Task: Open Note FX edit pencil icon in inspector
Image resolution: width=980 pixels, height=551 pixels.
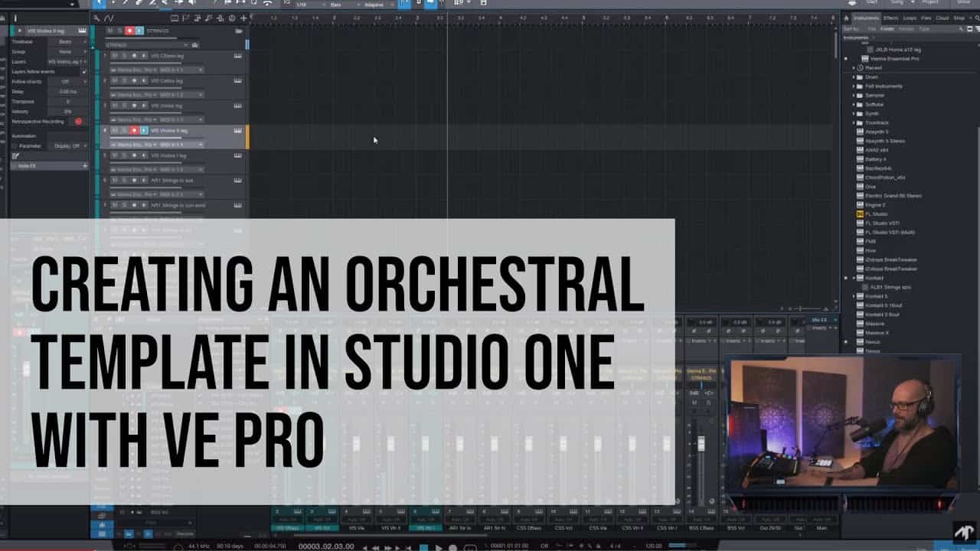Action: coord(16,155)
